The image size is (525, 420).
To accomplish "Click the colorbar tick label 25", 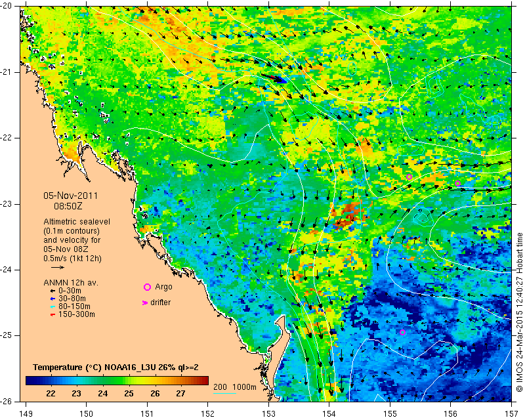I will point(129,394).
